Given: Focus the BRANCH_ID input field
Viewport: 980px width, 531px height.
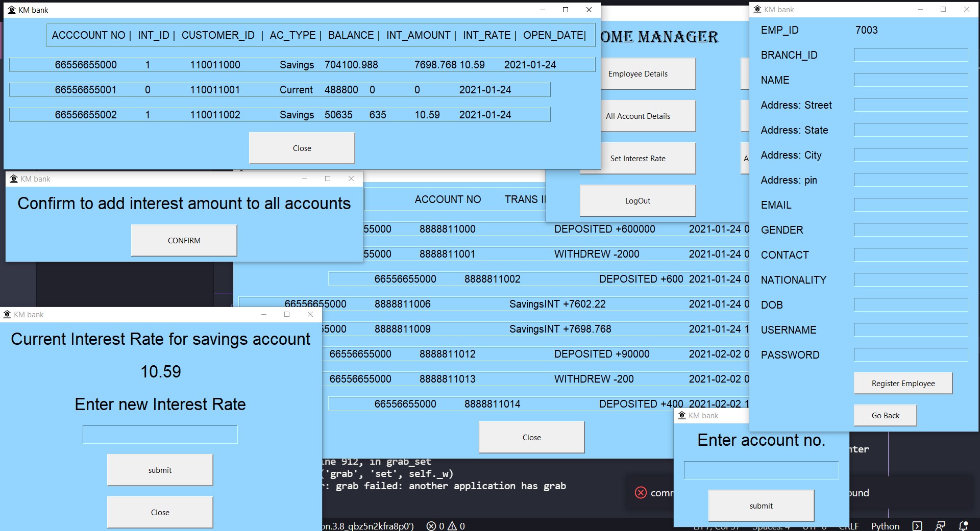Looking at the screenshot, I should (x=911, y=55).
